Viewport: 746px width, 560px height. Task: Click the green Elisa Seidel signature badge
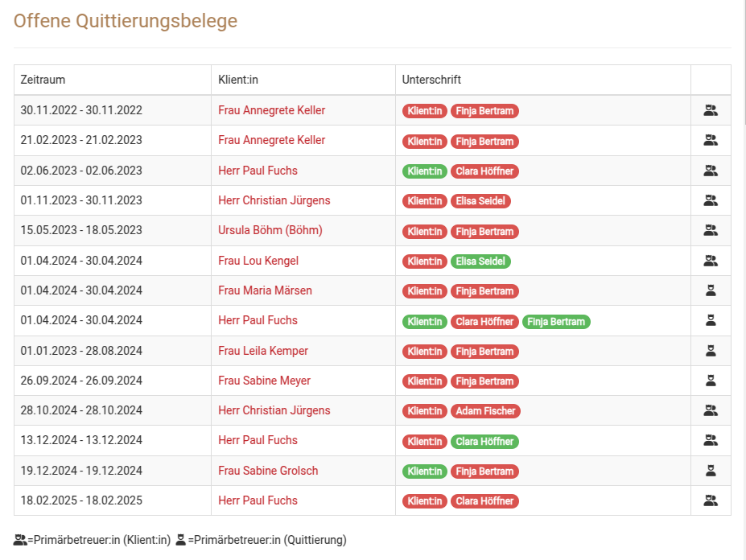(480, 261)
